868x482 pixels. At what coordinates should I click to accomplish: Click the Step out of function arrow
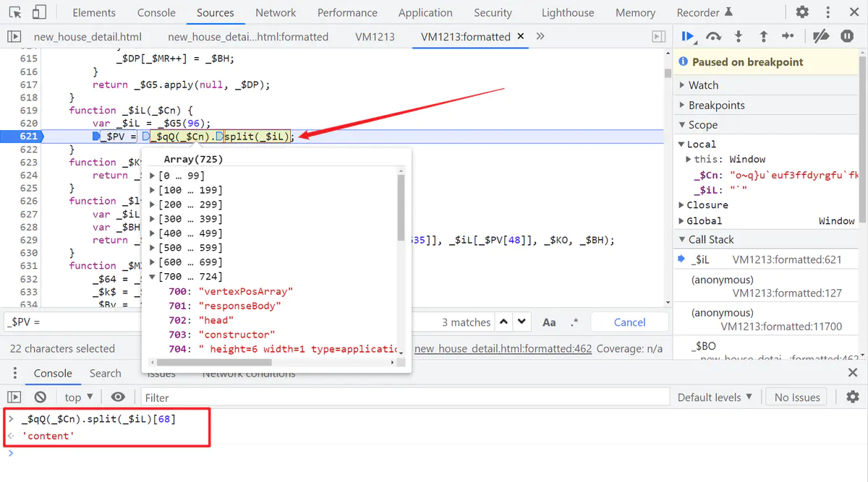763,36
